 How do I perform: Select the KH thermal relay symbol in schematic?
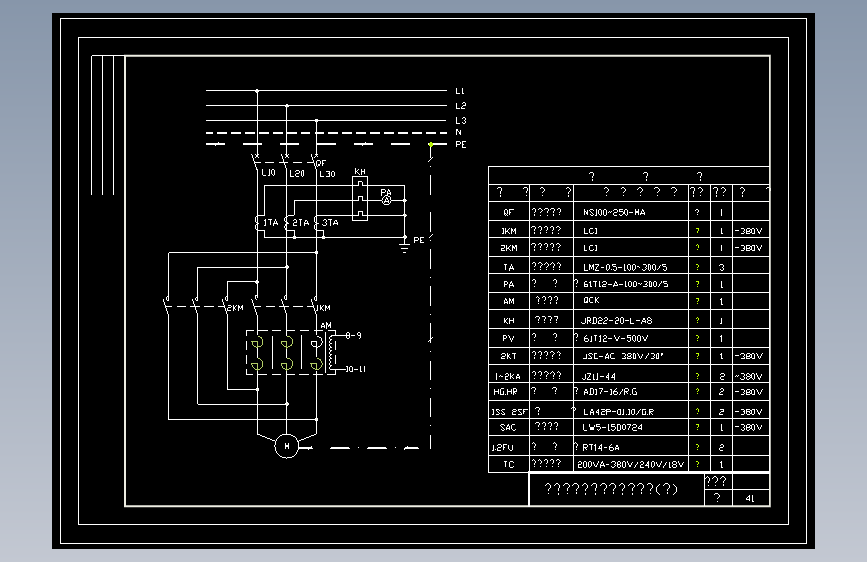pyautogui.click(x=360, y=199)
